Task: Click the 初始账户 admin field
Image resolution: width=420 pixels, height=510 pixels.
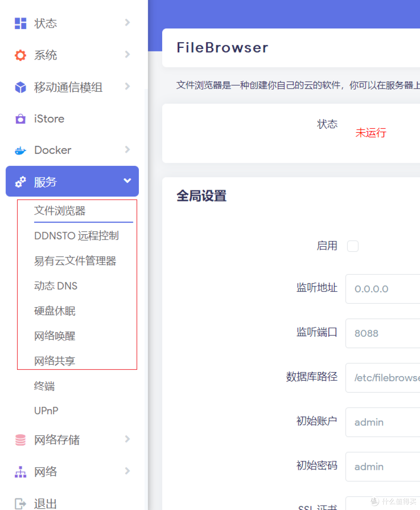Action: (383, 422)
